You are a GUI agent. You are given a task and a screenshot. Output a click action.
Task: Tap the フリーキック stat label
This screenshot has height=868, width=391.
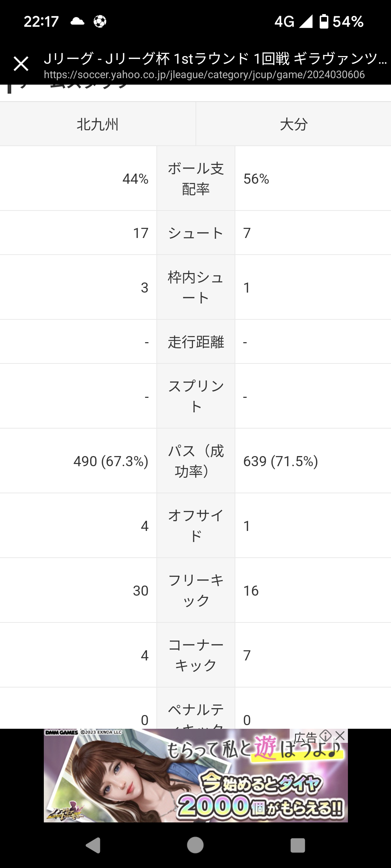[x=196, y=590]
